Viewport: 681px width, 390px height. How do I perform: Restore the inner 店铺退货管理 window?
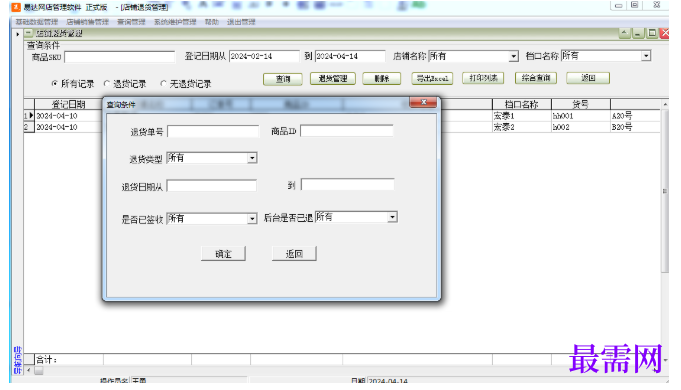pos(651,33)
